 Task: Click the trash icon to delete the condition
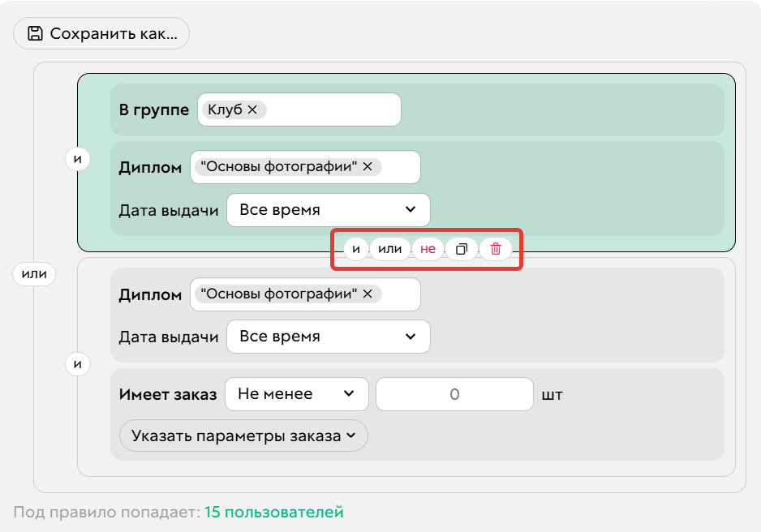click(x=496, y=249)
